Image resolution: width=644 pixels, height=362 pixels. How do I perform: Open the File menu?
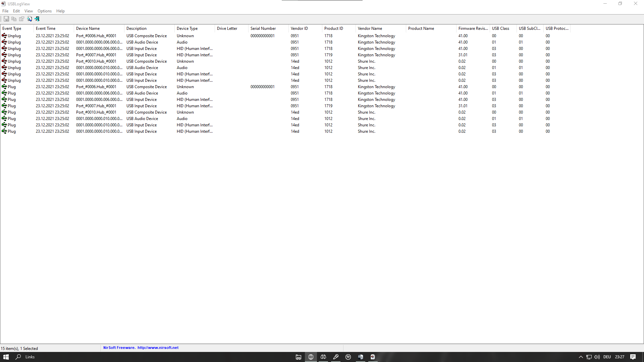tap(5, 11)
